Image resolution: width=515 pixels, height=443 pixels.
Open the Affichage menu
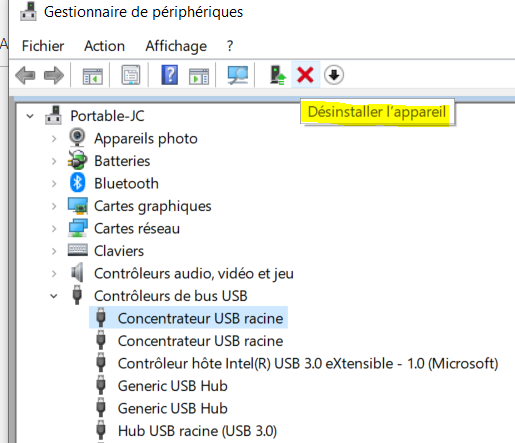pyautogui.click(x=176, y=46)
